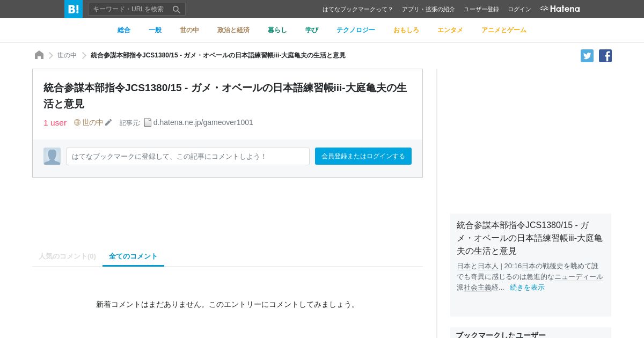Open テクノロジー category
This screenshot has height=338, width=644.
click(356, 30)
